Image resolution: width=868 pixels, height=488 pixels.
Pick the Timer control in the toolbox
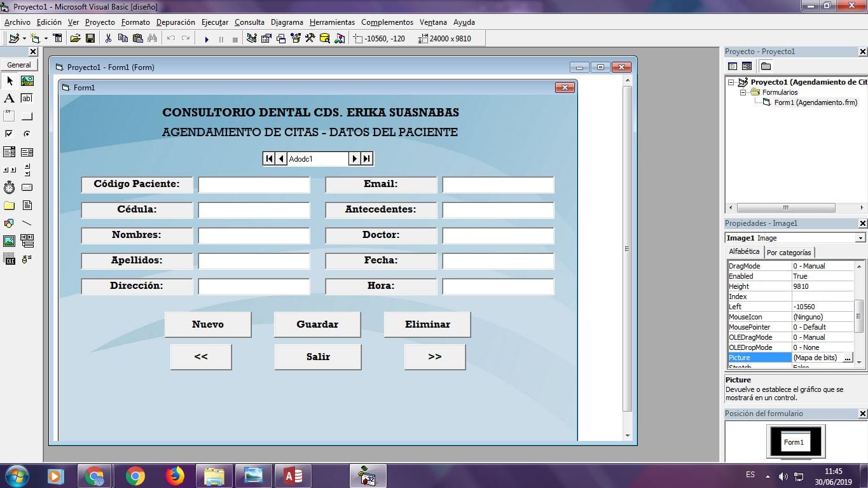click(9, 188)
